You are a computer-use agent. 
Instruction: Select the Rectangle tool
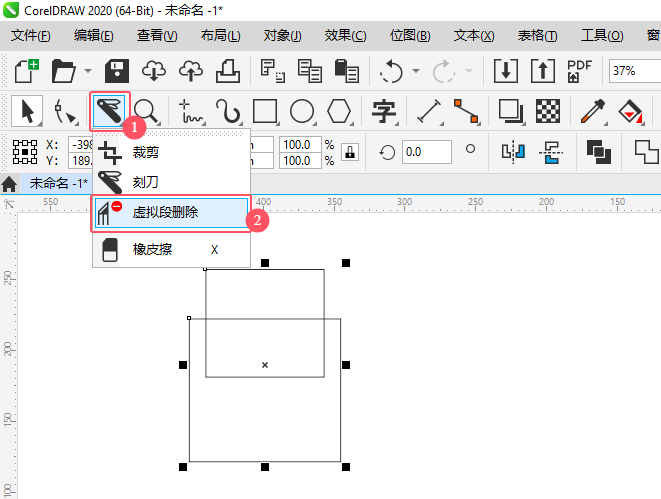(x=265, y=111)
